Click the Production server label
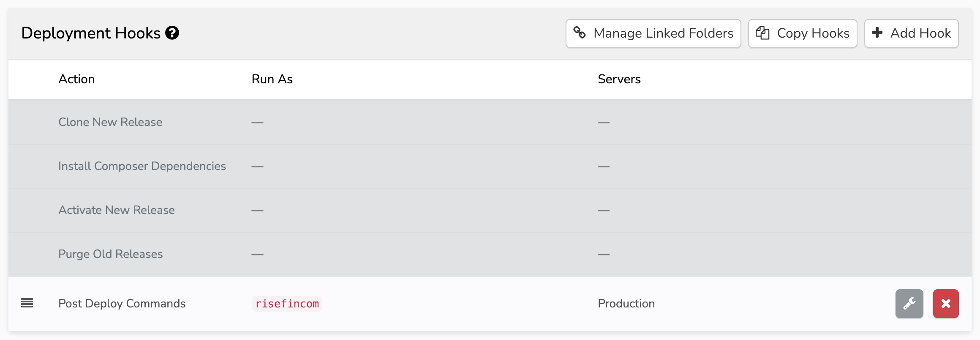 pos(626,304)
